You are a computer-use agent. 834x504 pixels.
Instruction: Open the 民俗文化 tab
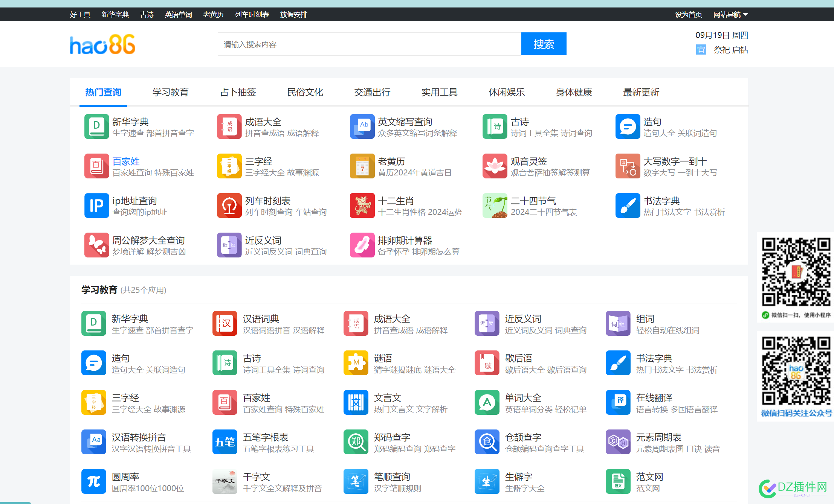(x=305, y=92)
